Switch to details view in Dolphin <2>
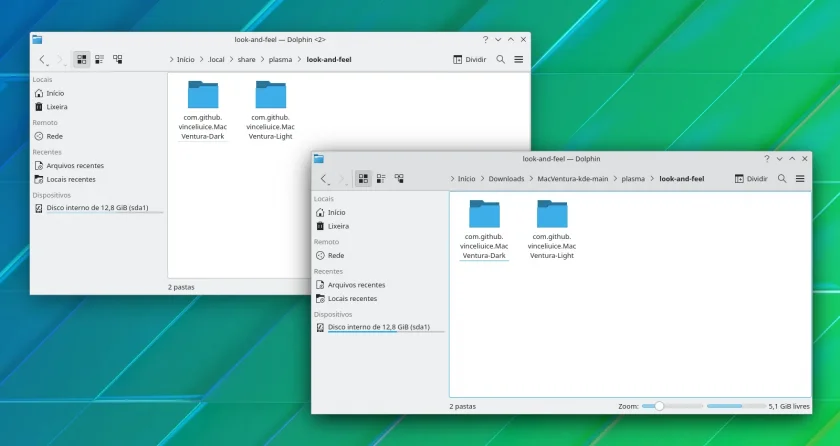The height and width of the screenshot is (446, 840). (118, 59)
